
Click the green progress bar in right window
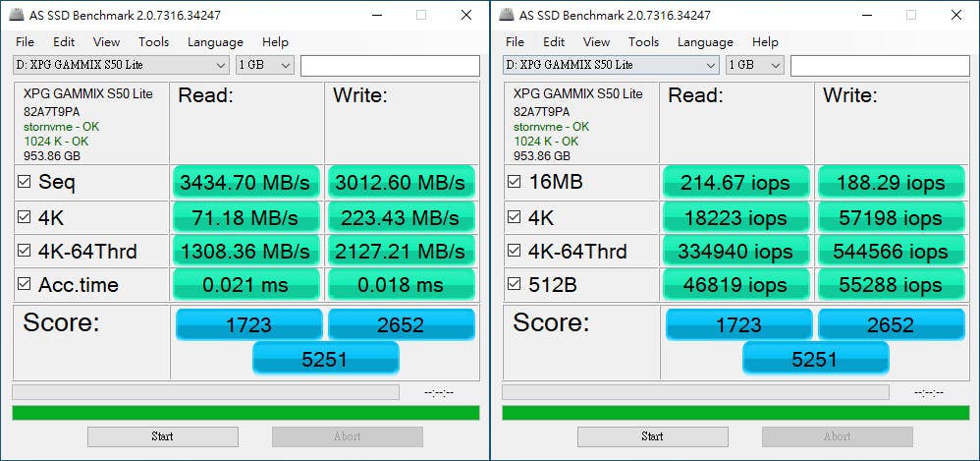[735, 413]
